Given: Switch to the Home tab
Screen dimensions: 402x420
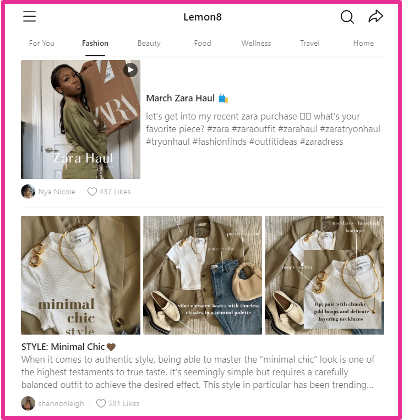Looking at the screenshot, I should coord(363,43).
